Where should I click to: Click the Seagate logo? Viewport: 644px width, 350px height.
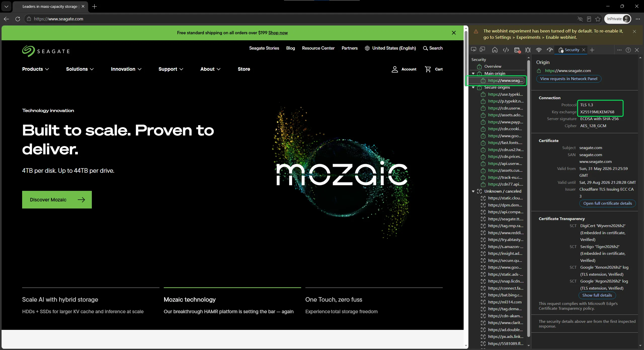tap(46, 51)
